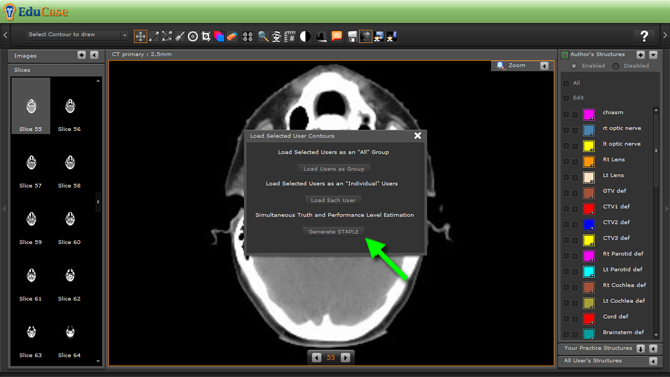Check the Edit checkbox
Viewport: 670px width, 377px height.
point(566,98)
